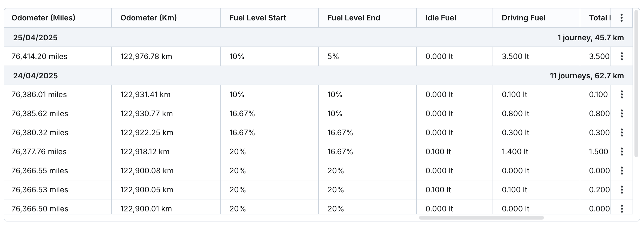644x228 pixels.
Task: Open row menu for 76,385.62 miles journey
Action: tap(622, 113)
